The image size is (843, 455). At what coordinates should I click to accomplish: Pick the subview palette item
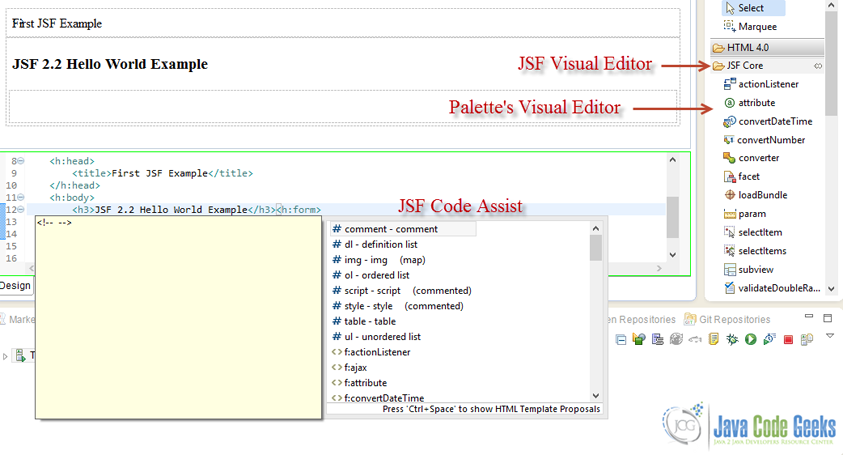coord(749,270)
